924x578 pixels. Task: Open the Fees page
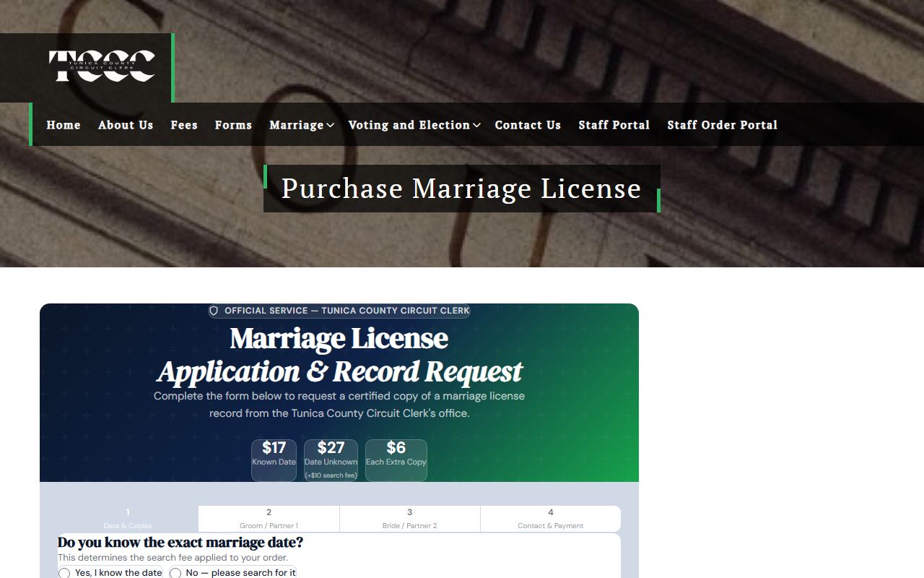pos(184,125)
